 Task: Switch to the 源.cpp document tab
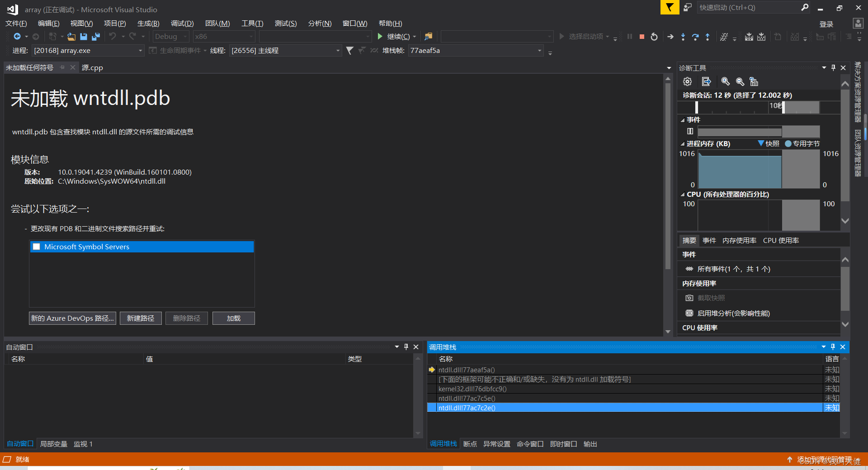tap(92, 68)
